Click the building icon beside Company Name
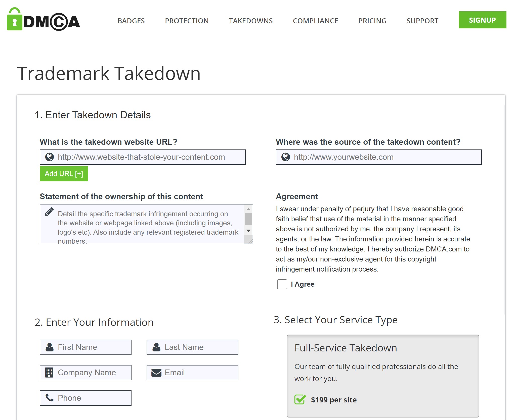Viewport: 515px width, 420px height. coord(49,372)
